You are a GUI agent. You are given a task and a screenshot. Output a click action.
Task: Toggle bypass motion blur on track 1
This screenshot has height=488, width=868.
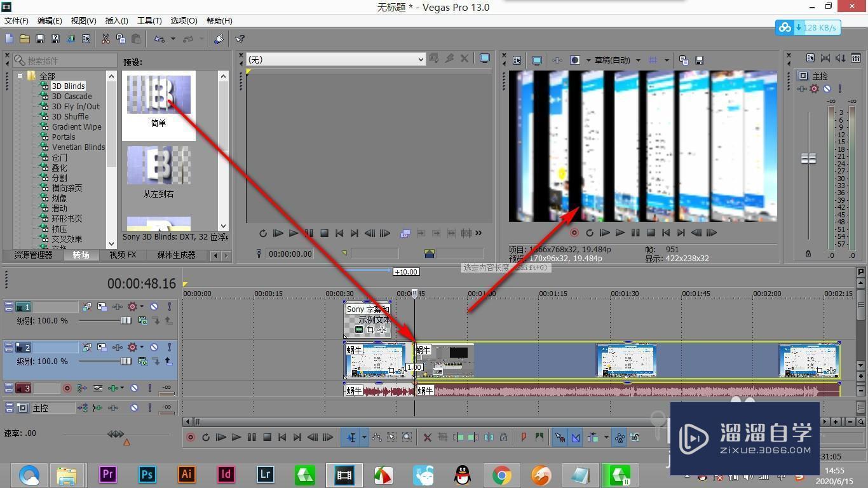click(86, 307)
